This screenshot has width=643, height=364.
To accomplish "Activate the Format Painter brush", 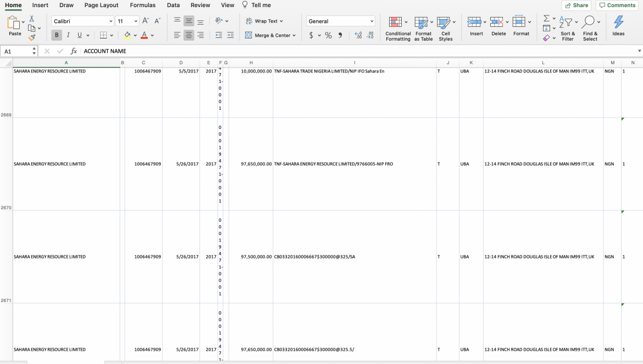I will (31, 38).
